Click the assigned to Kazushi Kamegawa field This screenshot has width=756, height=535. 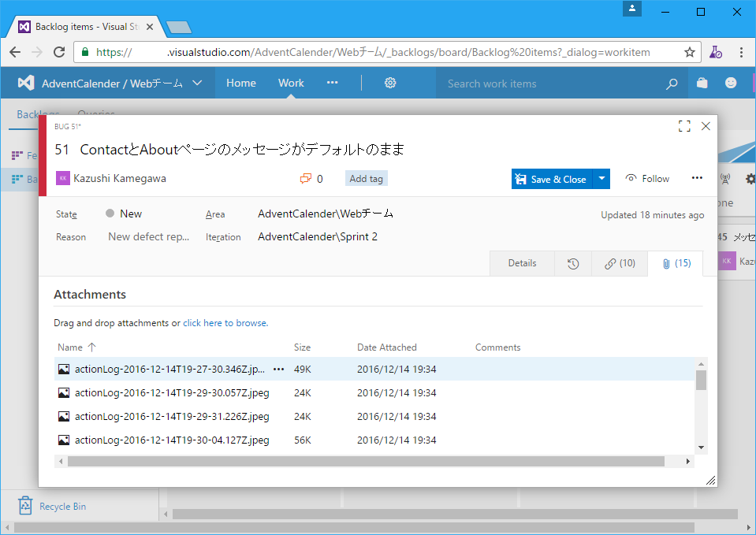pyautogui.click(x=111, y=178)
